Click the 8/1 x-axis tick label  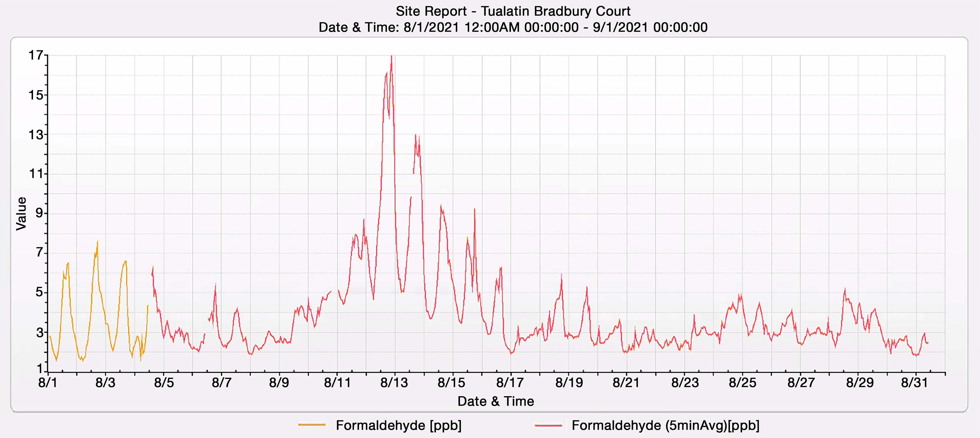47,382
